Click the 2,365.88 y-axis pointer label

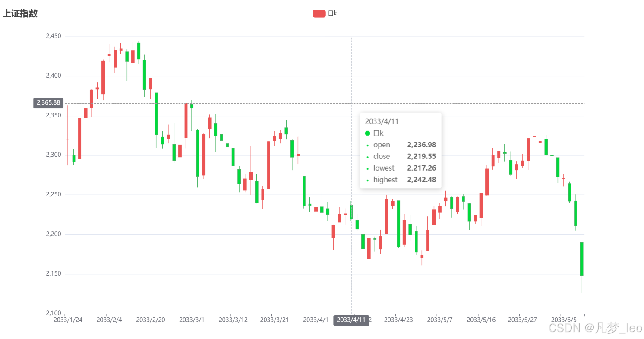tap(48, 103)
